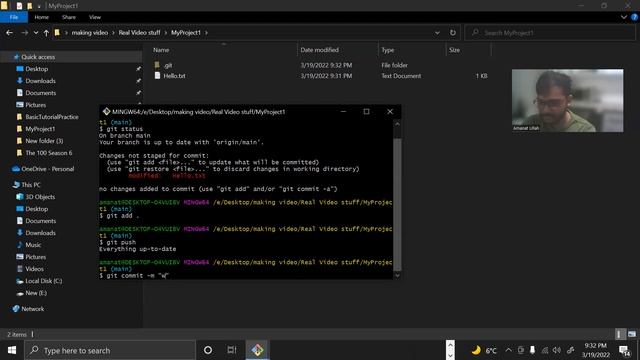This screenshot has width=640, height=360.
Task: Expand the ribbon with the chevron
Action: click(x=624, y=17)
